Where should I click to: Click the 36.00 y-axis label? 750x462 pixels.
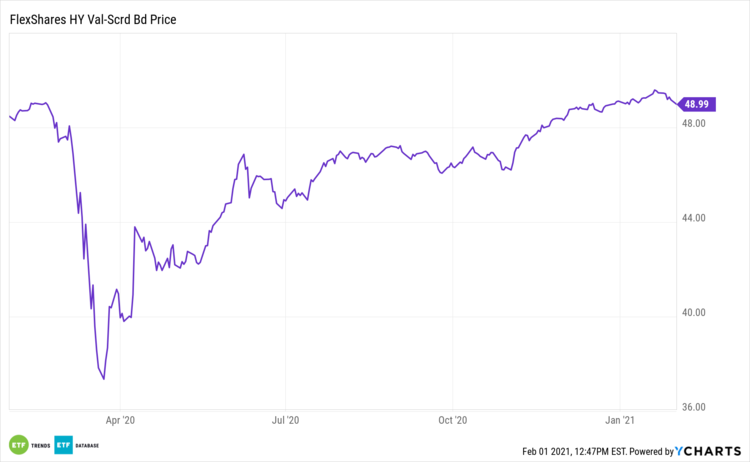pyautogui.click(x=694, y=407)
